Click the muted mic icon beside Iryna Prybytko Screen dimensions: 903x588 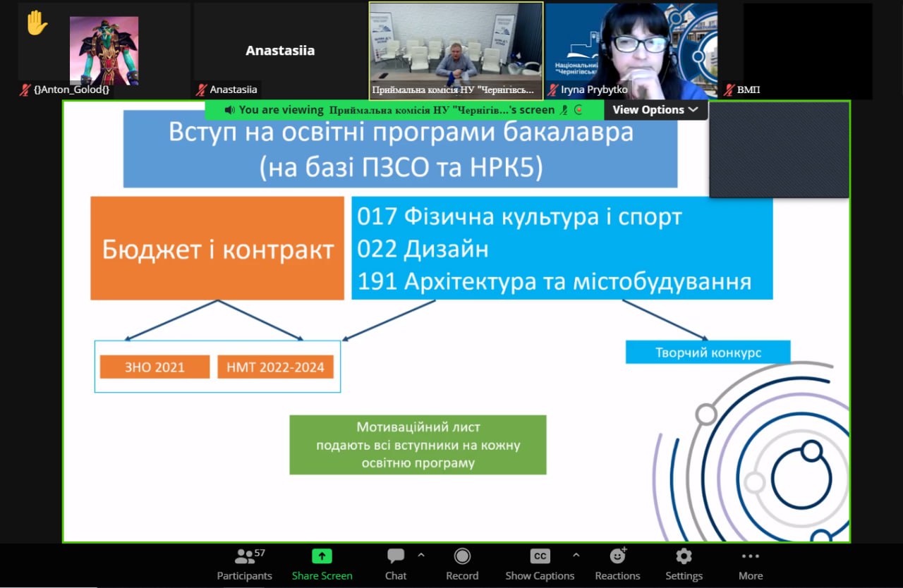[553, 90]
